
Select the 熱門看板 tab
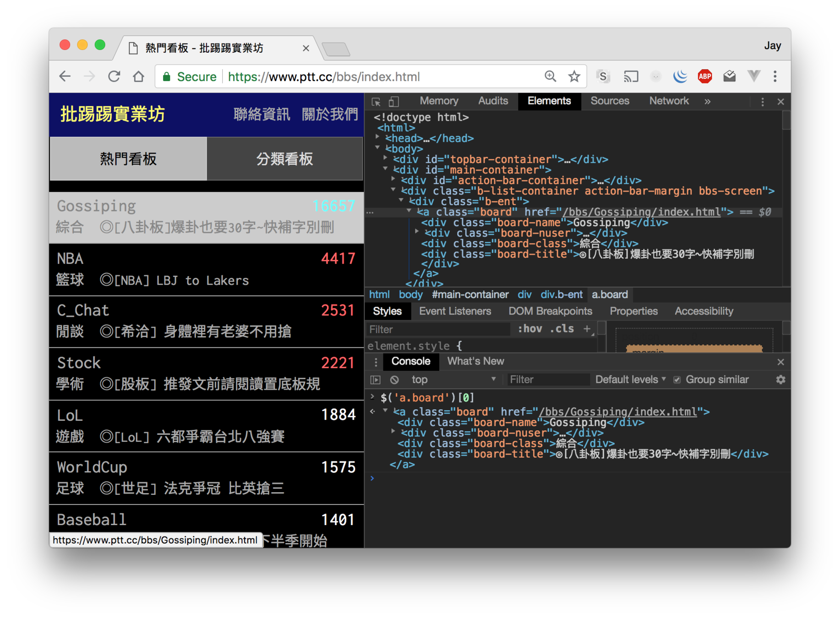point(128,159)
